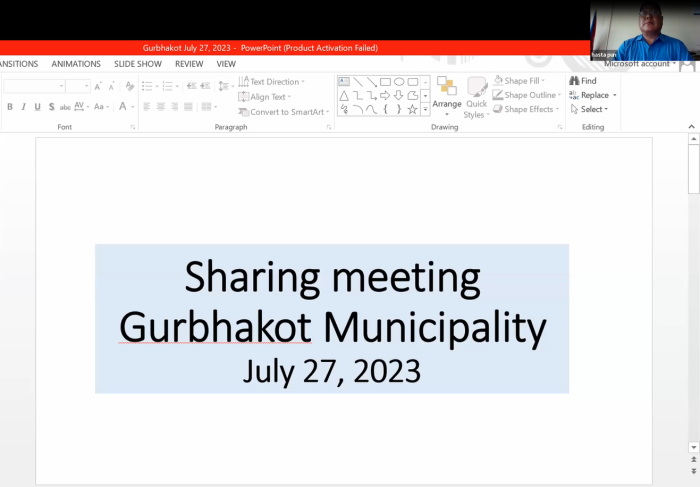This screenshot has width=700, height=487.
Task: Pick the isosceles triangle shape
Action: (344, 95)
